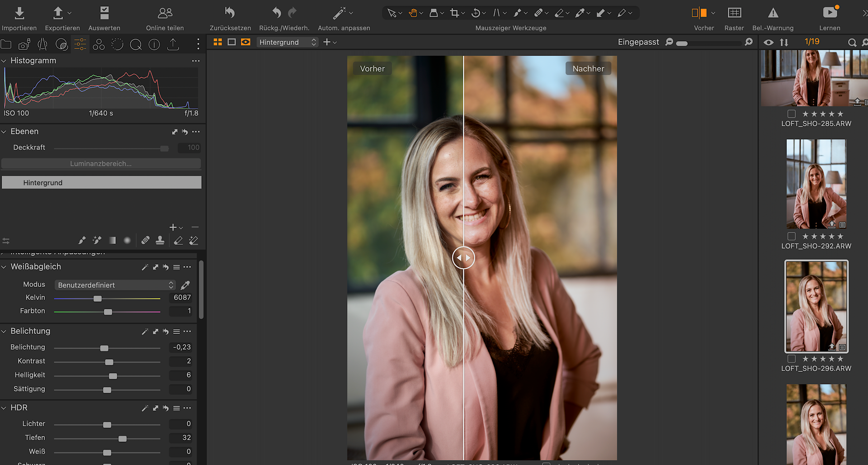Pick white balance with the Modus eyedropper
Viewport: 868px width, 465px height.
click(x=185, y=285)
